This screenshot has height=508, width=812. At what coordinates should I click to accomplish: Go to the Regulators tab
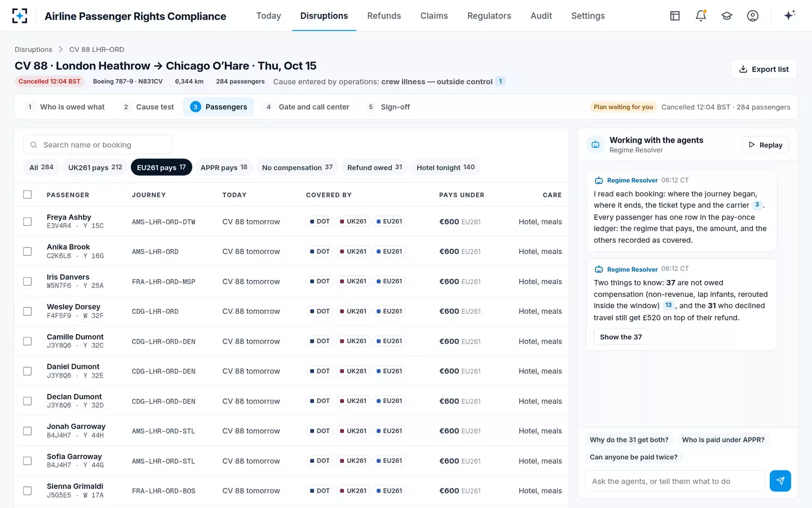(489, 16)
